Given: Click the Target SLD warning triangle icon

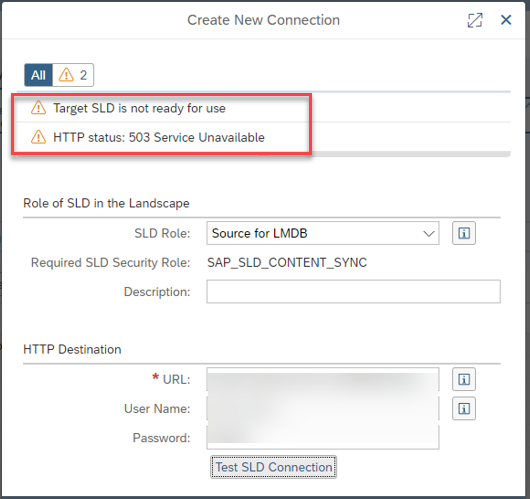Looking at the screenshot, I should pos(38,108).
